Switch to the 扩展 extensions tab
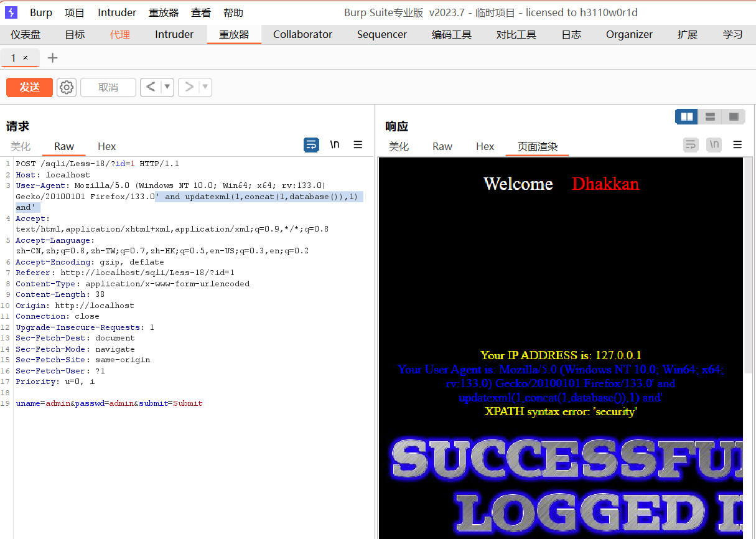756x539 pixels. pyautogui.click(x=688, y=35)
